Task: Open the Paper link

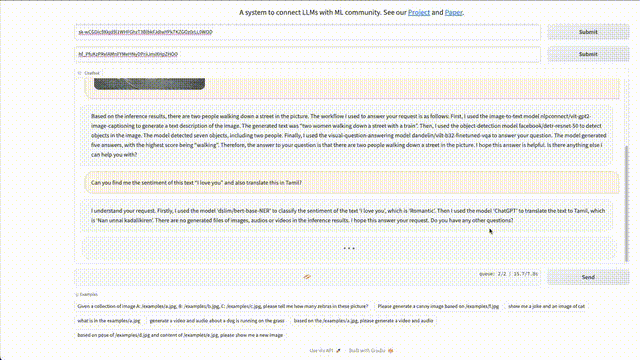Action: 453,12
